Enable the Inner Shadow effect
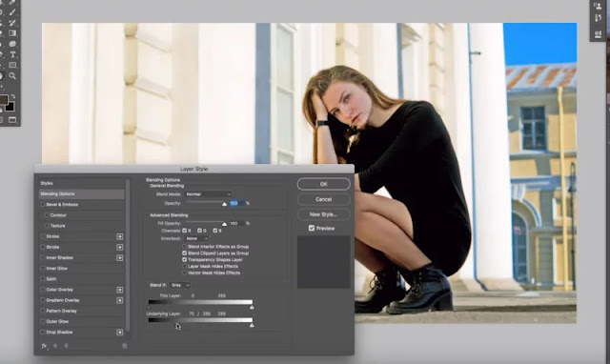The height and width of the screenshot is (364, 610). point(43,258)
